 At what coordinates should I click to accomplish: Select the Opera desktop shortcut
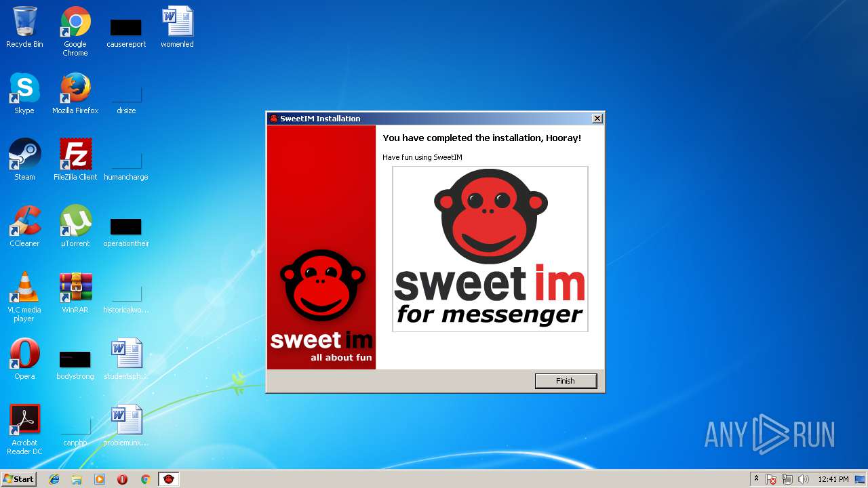tap(24, 359)
